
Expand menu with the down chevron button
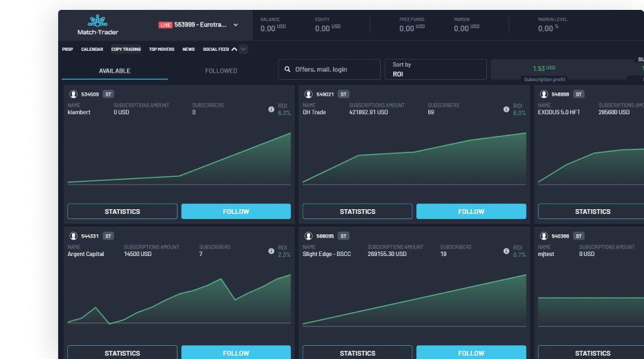[x=243, y=49]
